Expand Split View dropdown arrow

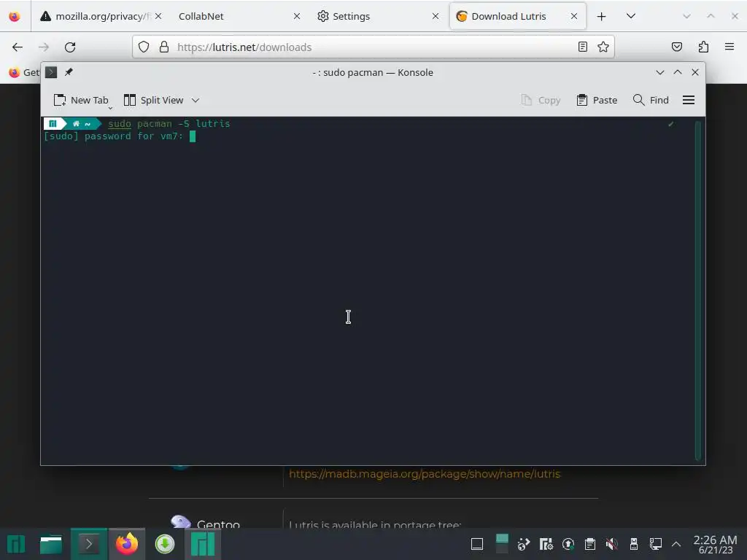click(x=196, y=100)
